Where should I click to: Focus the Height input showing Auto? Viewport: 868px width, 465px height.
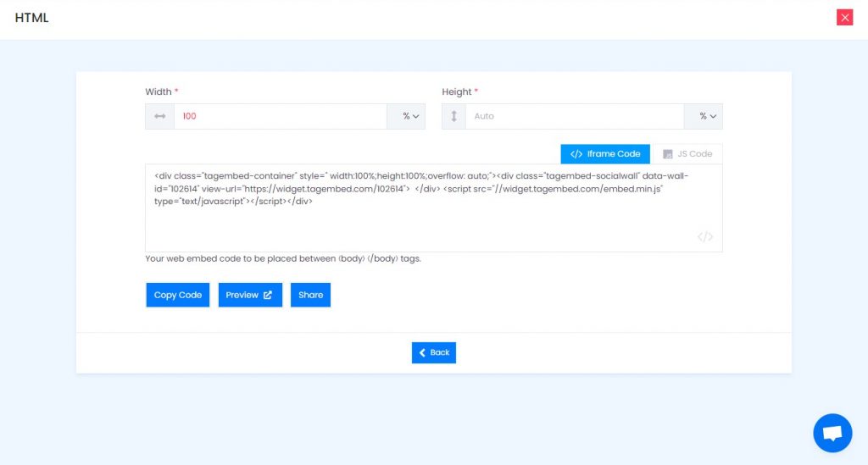[x=575, y=116]
